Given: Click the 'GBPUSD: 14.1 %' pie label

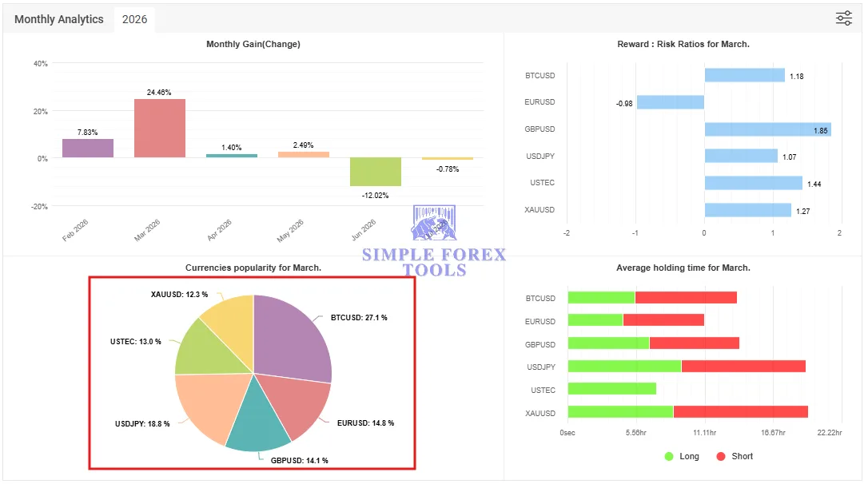Looking at the screenshot, I should 299,460.
